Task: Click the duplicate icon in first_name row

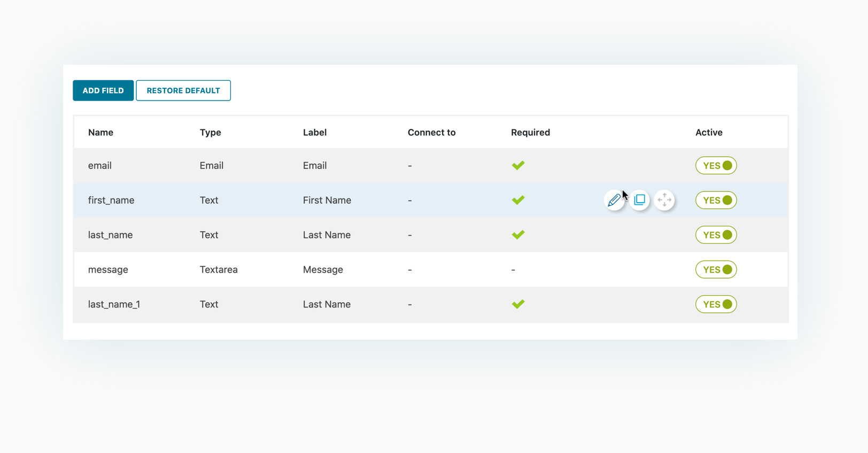Action: point(639,200)
